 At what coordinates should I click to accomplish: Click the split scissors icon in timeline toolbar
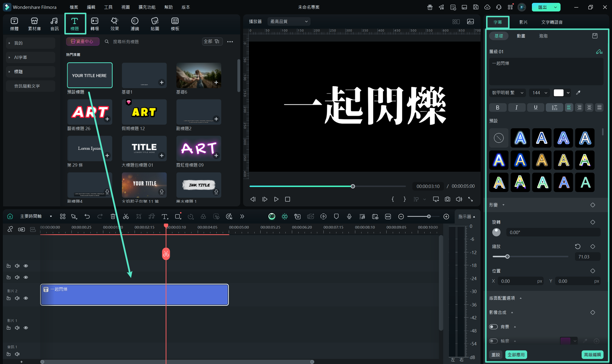pyautogui.click(x=126, y=216)
